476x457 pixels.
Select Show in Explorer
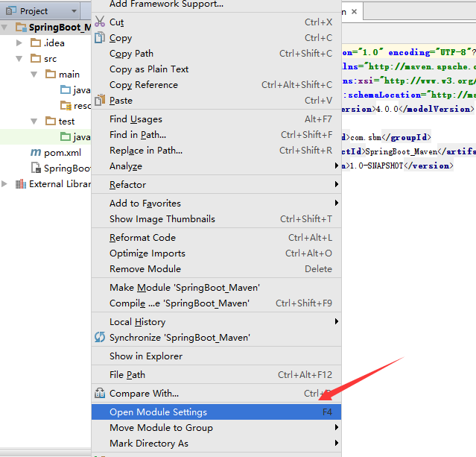click(x=216, y=356)
